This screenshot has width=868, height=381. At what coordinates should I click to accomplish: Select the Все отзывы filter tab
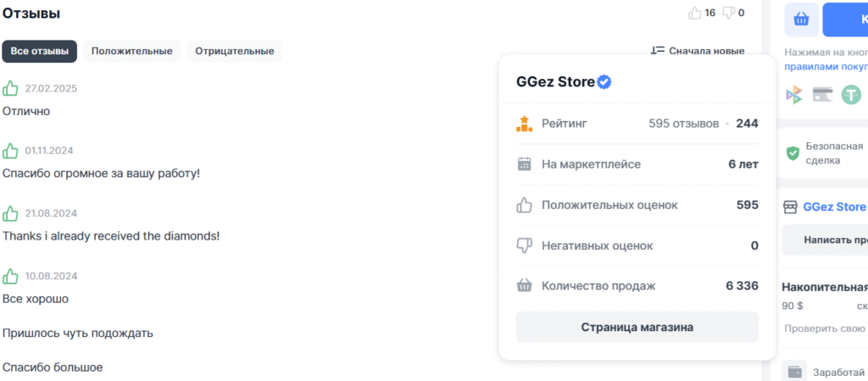39,51
